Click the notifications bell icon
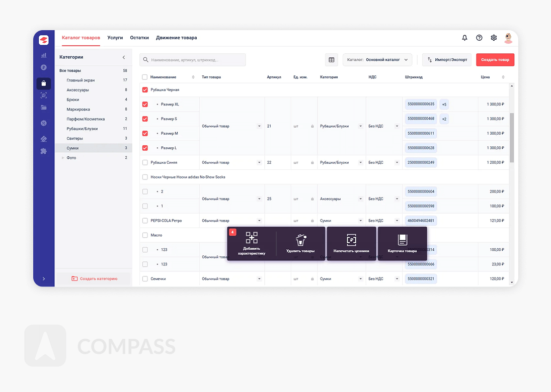This screenshot has height=392, width=551. coord(464,38)
